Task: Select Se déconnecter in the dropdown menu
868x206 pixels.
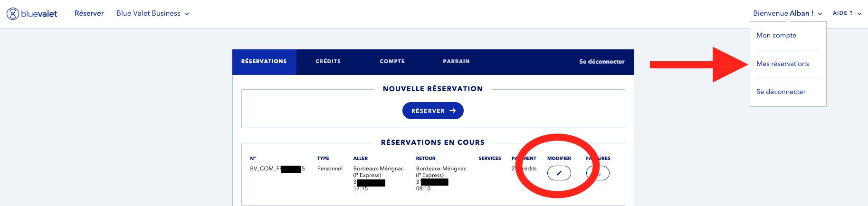Action: coord(781,92)
